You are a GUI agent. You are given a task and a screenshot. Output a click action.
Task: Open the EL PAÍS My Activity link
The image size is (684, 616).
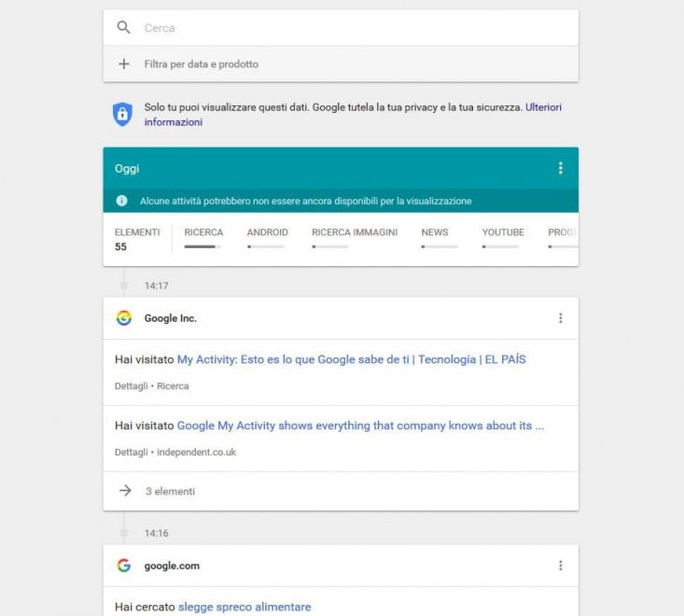tap(351, 359)
